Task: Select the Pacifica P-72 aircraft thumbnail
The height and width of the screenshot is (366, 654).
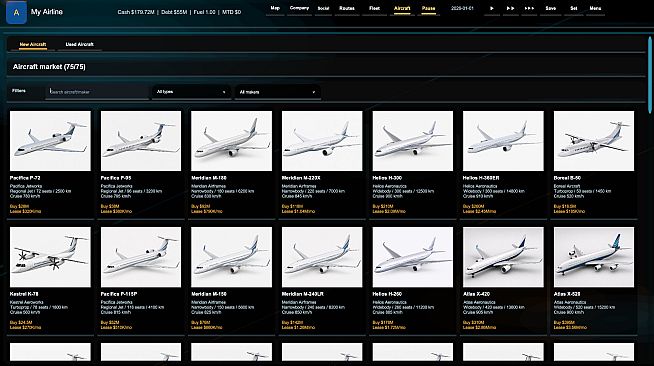Action: 50,141
